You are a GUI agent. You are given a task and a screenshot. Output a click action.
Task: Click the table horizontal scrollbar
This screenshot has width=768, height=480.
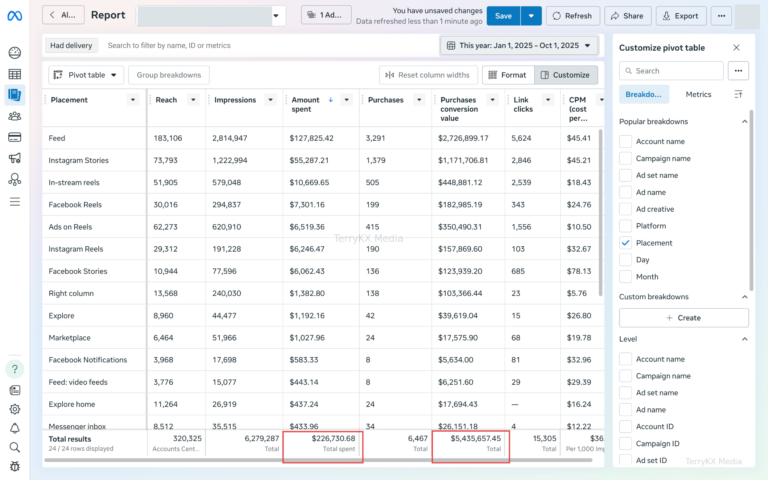tap(318, 460)
